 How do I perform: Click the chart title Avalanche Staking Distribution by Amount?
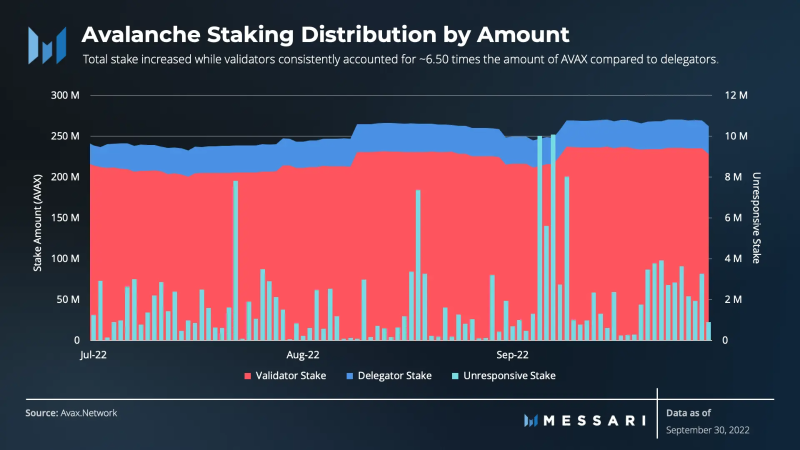325,35
